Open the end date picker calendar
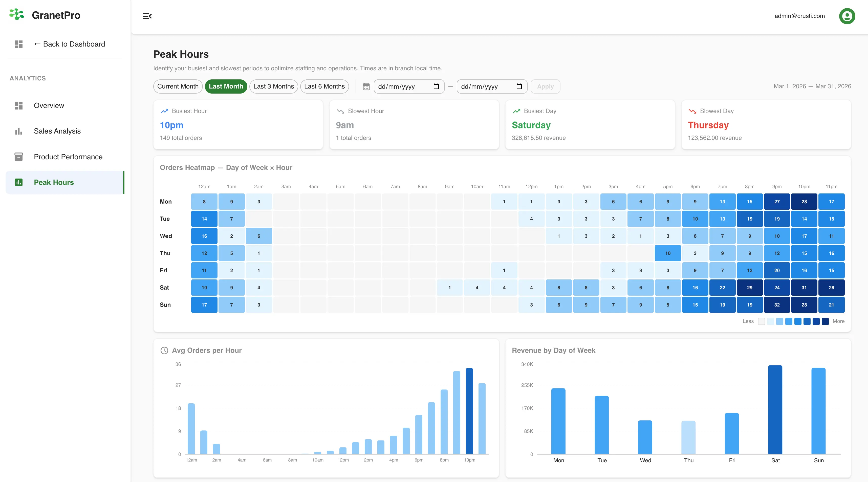The height and width of the screenshot is (482, 868). (519, 86)
